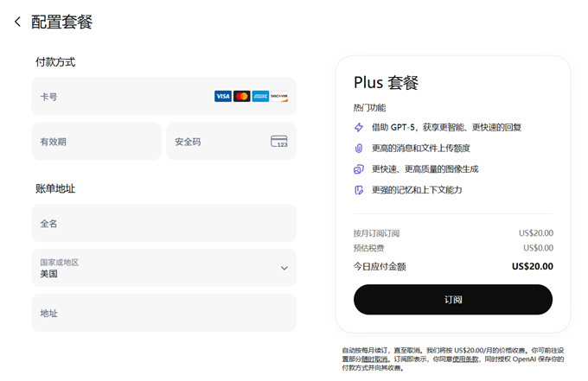
Task: Open the 国家或地区 country dropdown
Action: (156, 268)
